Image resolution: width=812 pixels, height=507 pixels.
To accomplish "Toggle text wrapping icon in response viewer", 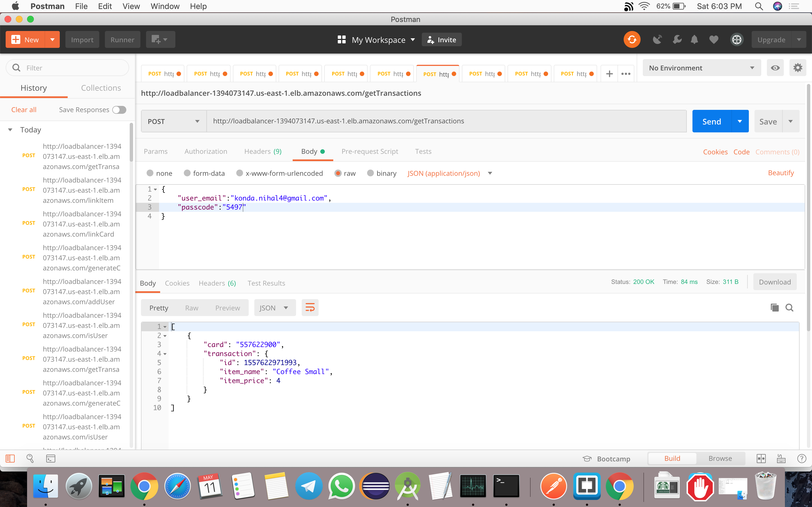I will [309, 307].
